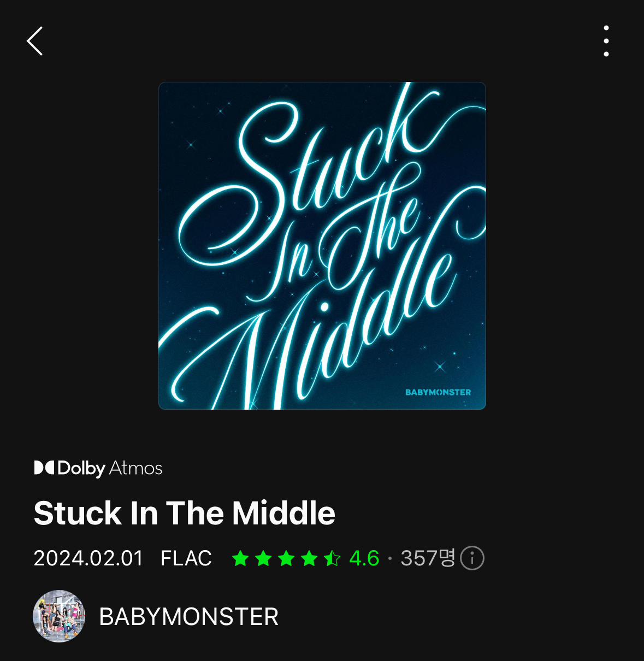The image size is (644, 661).
Task: Click the Dolby double-D logo icon
Action: click(x=44, y=468)
